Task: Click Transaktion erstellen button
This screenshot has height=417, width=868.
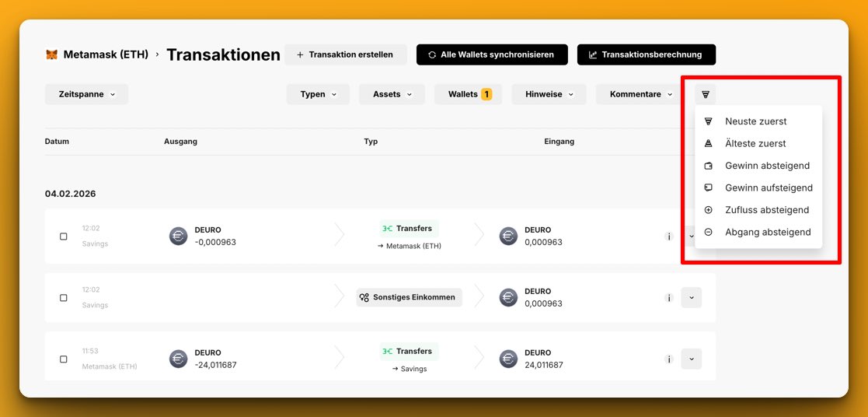Action: pyautogui.click(x=346, y=55)
